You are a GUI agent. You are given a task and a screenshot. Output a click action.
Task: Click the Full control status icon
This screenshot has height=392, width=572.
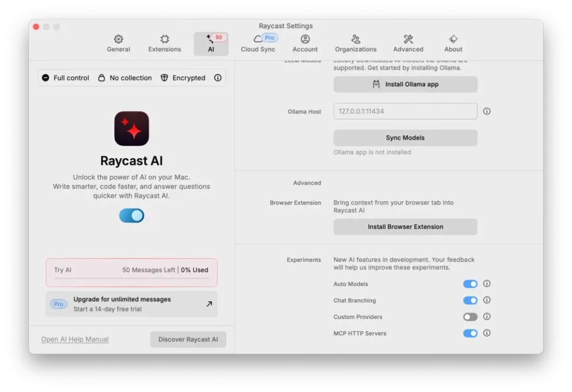pyautogui.click(x=46, y=78)
